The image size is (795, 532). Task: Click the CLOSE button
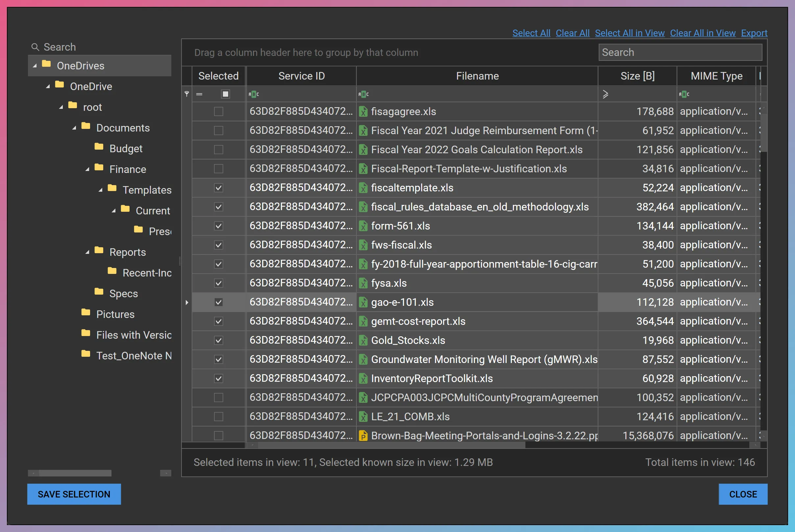click(743, 494)
